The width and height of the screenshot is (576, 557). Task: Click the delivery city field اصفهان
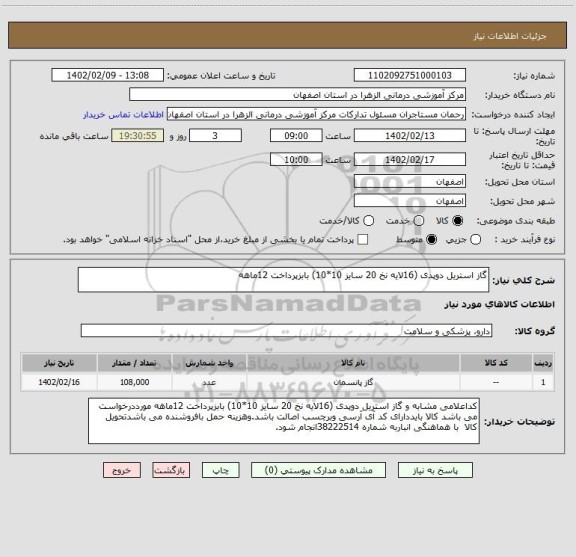410,201
